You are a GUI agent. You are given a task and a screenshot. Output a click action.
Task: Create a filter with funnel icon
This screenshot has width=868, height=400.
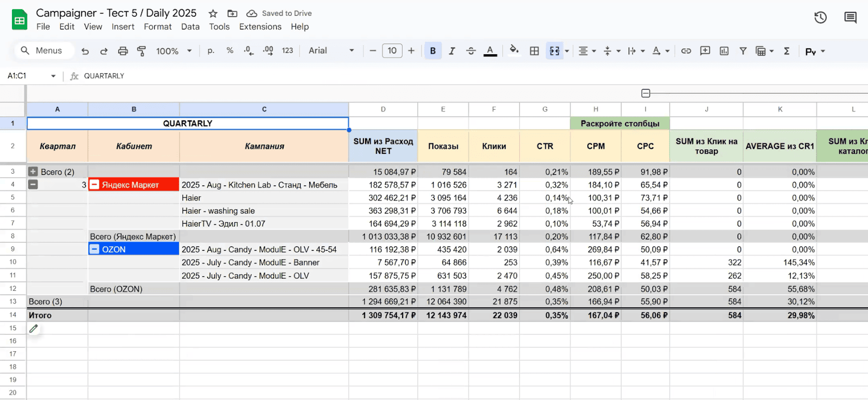(x=743, y=51)
